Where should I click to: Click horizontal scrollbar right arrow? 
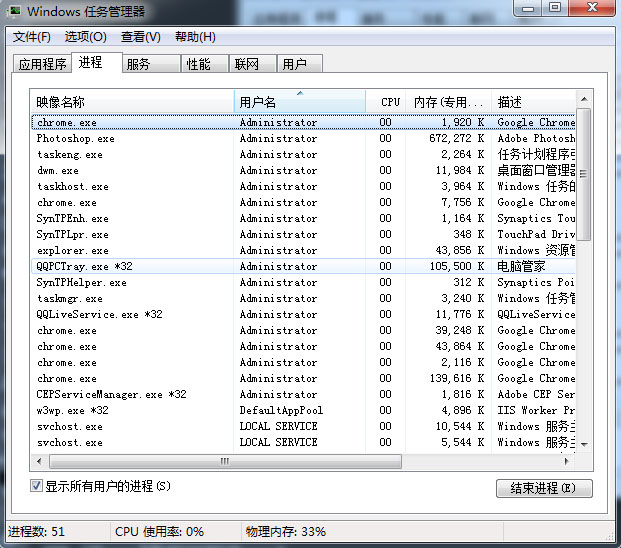[x=567, y=461]
